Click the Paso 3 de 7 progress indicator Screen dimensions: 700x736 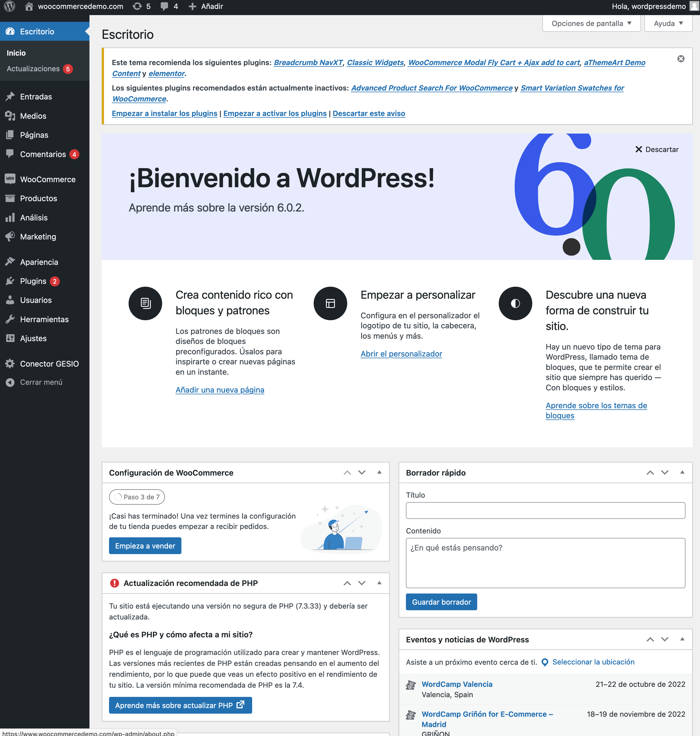pos(137,497)
